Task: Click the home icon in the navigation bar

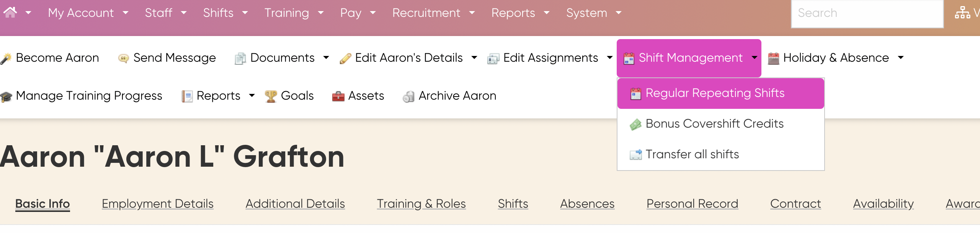Action: point(10,13)
